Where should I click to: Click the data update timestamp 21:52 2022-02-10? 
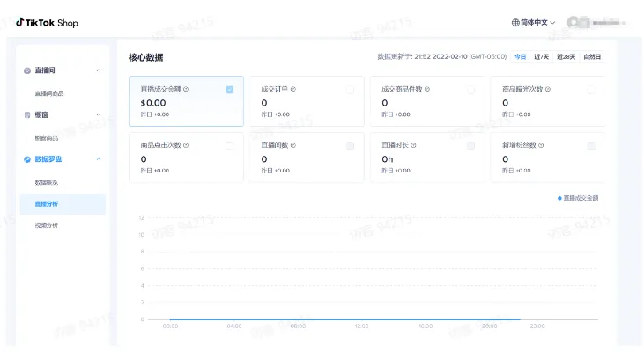click(x=441, y=56)
